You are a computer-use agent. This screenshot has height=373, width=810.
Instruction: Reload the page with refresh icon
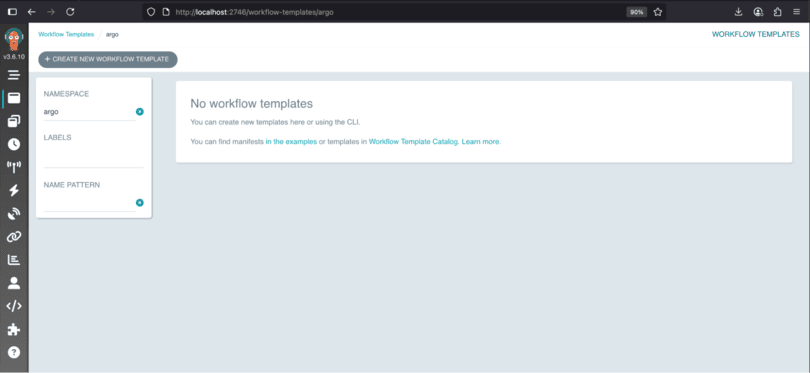(70, 12)
